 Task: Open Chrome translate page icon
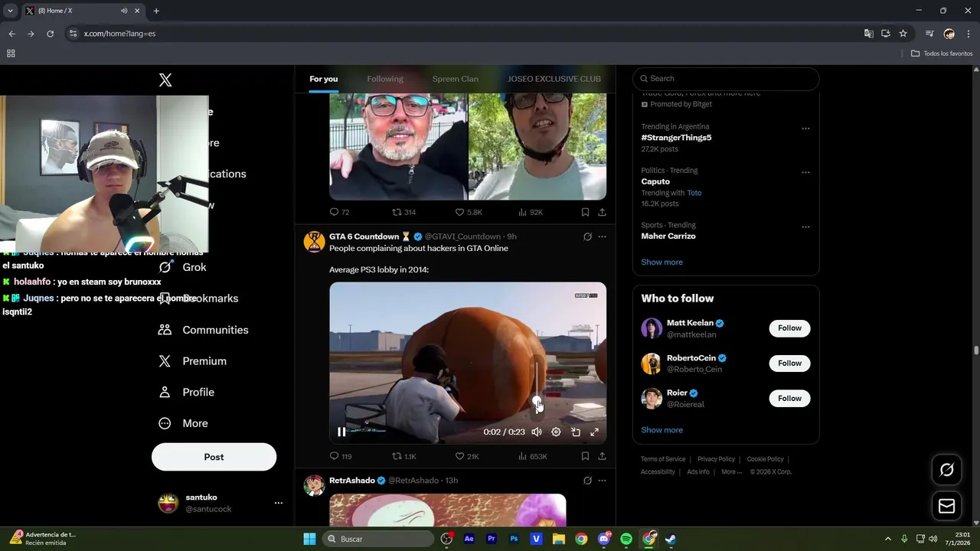tap(868, 34)
